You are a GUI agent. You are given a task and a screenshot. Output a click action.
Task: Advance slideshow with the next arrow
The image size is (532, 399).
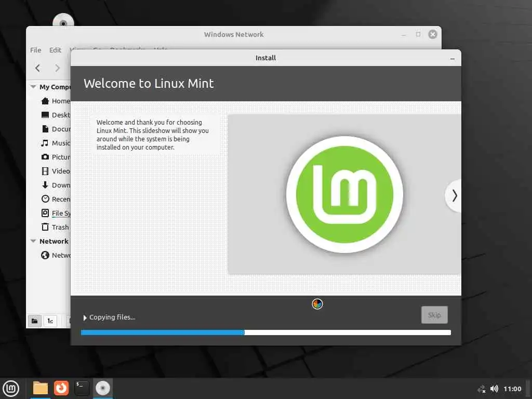(x=454, y=196)
